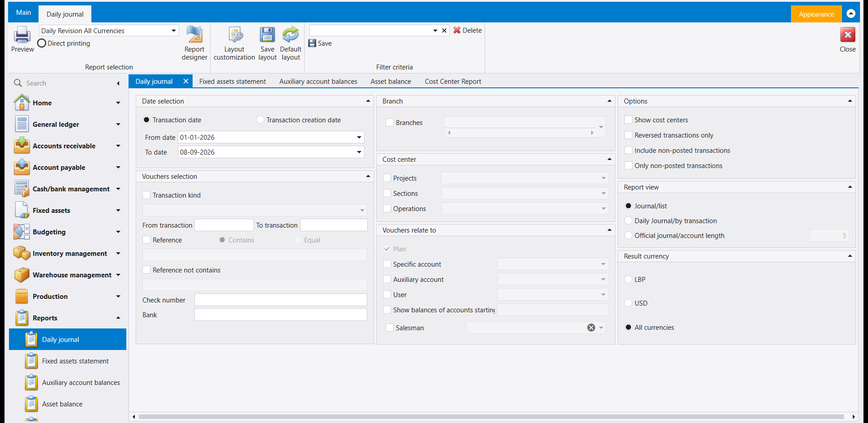Viewport: 868px width, 423px height.
Task: Open the Daily Revision All Currencies dropdown
Action: click(173, 30)
